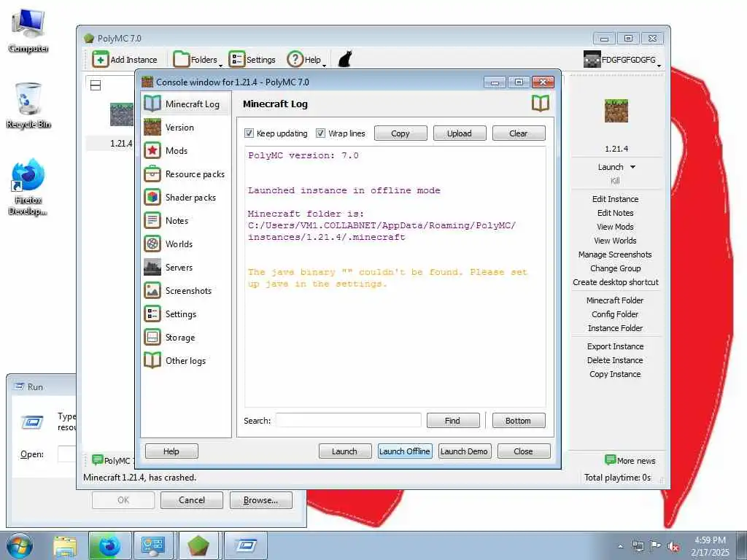Close the console with Close button
Screen dimensions: 747x560
tap(524, 451)
